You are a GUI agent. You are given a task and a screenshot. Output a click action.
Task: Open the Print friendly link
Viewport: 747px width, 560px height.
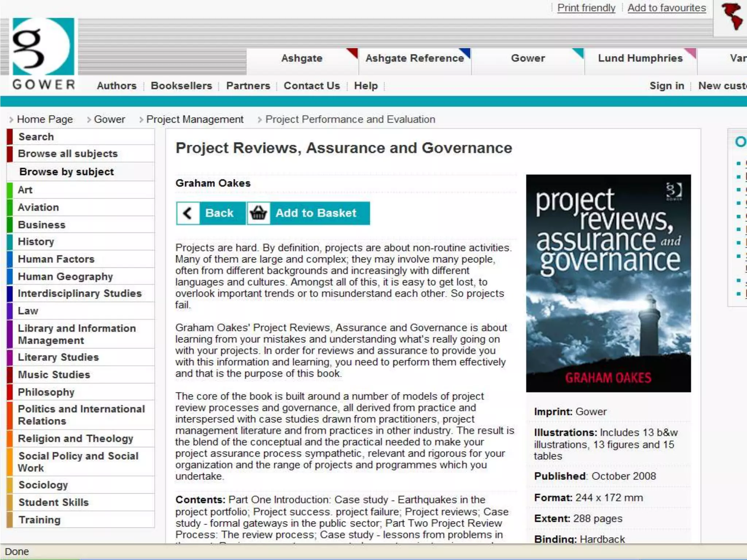(x=586, y=8)
